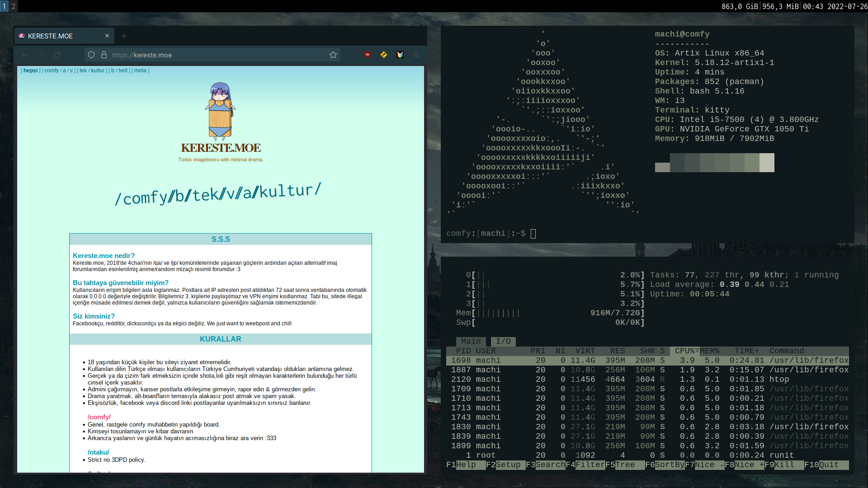
Task: Click the site security padlock icon
Action: click(104, 55)
